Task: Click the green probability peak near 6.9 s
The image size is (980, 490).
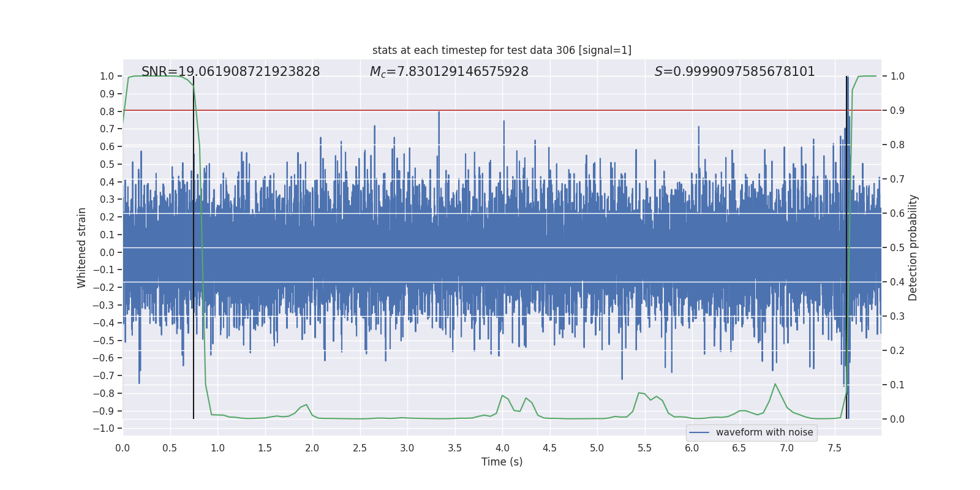Action: 775,384
